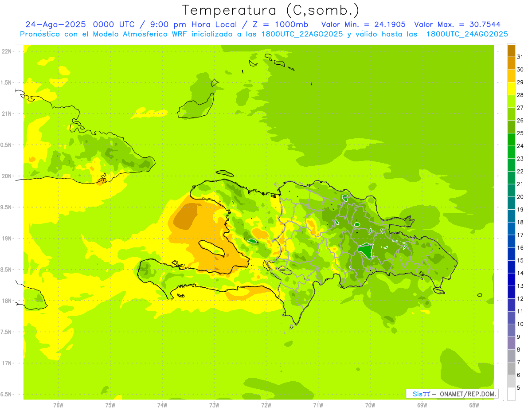
Task: Click the latitude label '0.5N'
Action: click(x=6, y=145)
